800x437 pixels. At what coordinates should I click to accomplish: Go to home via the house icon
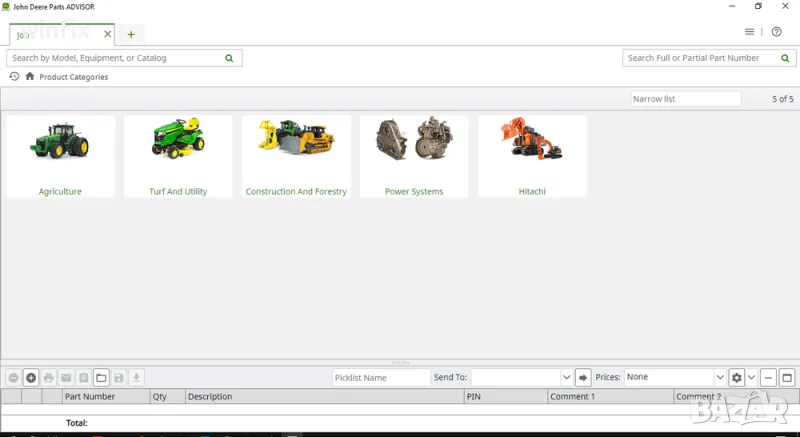(x=30, y=76)
